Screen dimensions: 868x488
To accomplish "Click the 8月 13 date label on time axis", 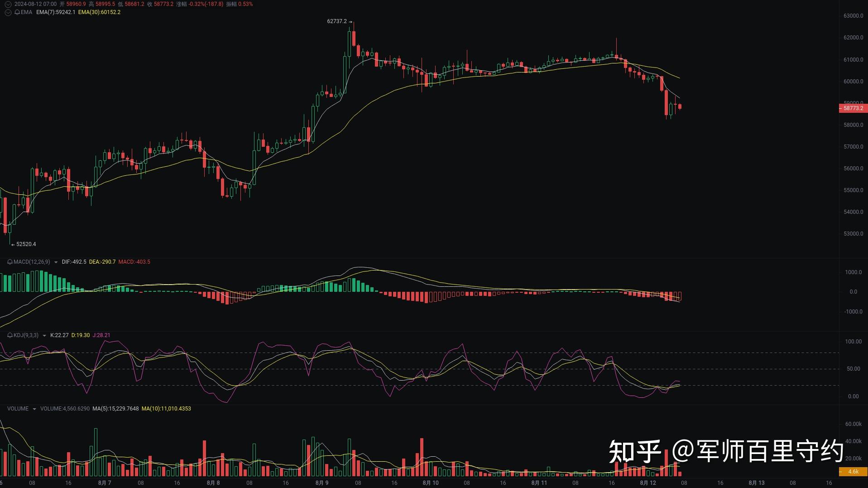I will pyautogui.click(x=757, y=483).
